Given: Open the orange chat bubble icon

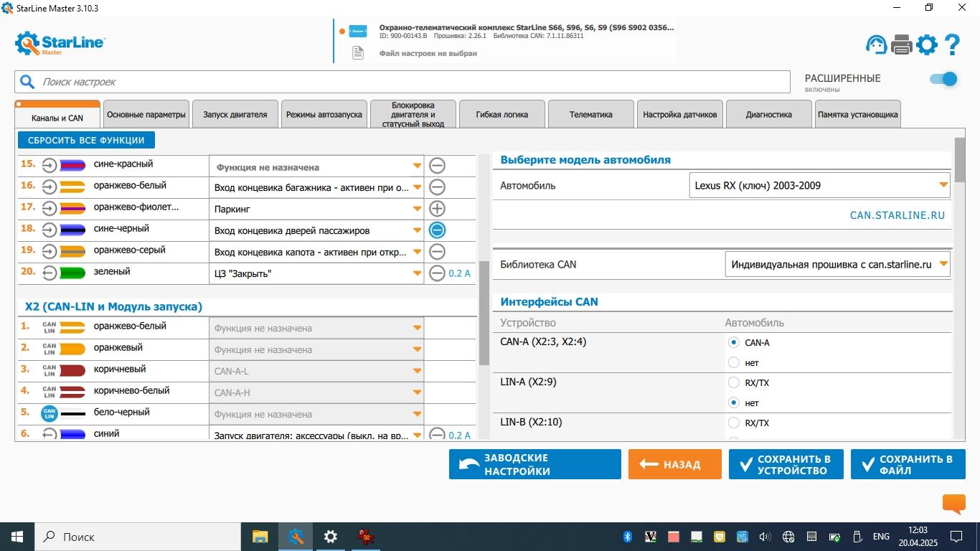Looking at the screenshot, I should [x=953, y=504].
